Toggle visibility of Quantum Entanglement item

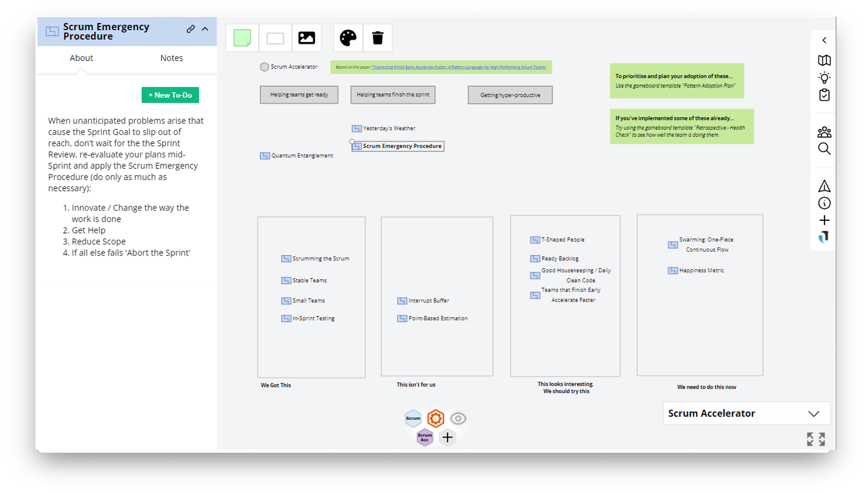[x=264, y=156]
